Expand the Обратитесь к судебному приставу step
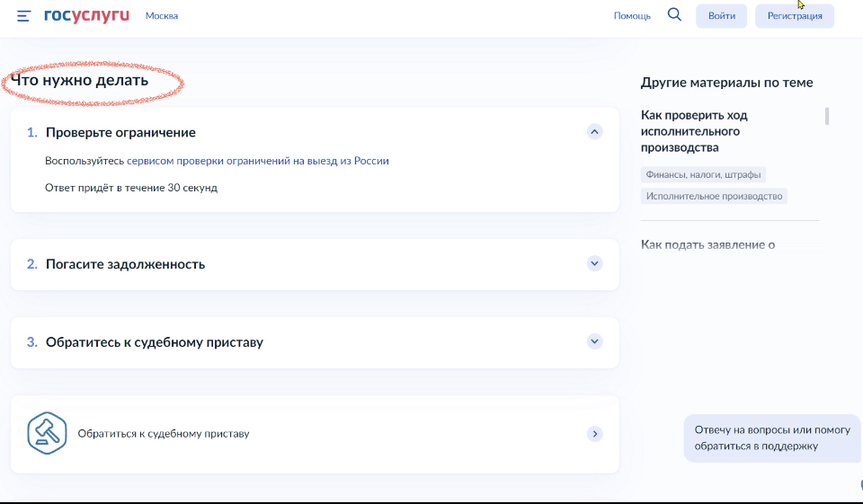Screen dimensions: 863x504 tap(593, 341)
